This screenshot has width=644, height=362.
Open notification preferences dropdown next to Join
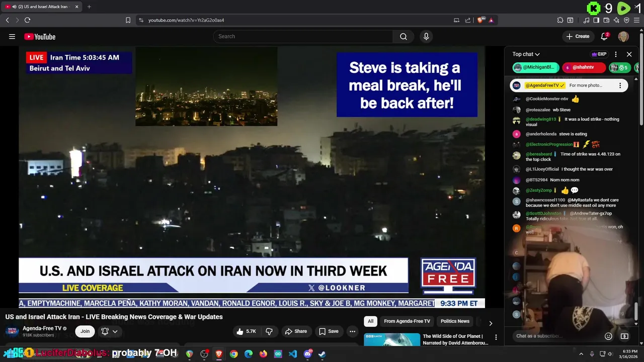click(110, 331)
